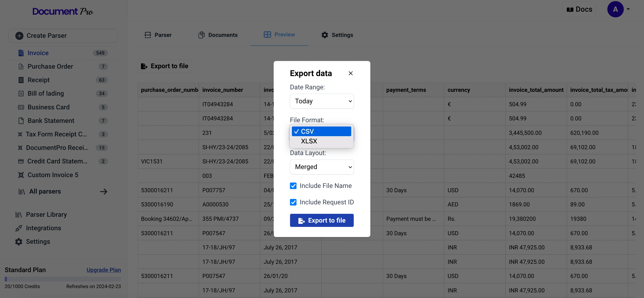Choose the XLSX file format option
Screen dimensions: 644x298
pyautogui.click(x=321, y=141)
